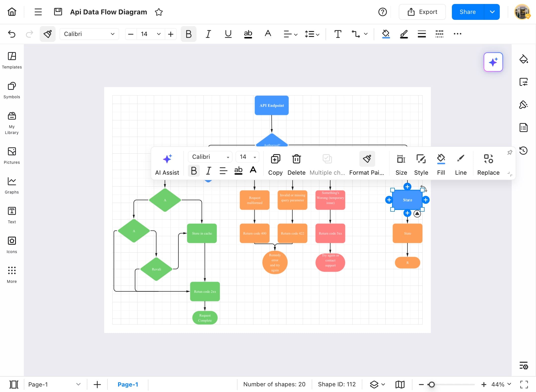Toggle bold formatting
Screen dimensions: 536x392
(x=188, y=34)
